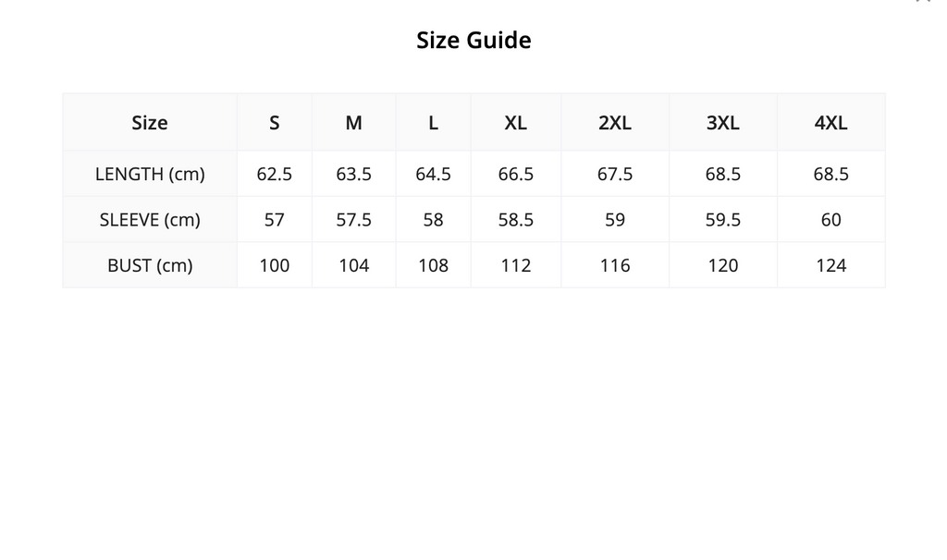The height and width of the screenshot is (560, 947).
Task: Click the LENGTH (cm) row label
Action: (x=150, y=174)
